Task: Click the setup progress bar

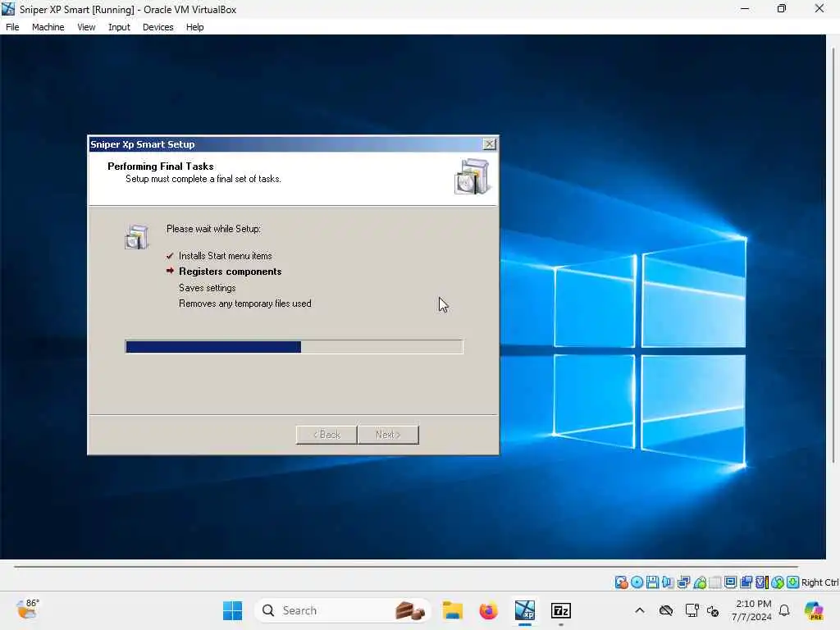Action: (x=294, y=347)
